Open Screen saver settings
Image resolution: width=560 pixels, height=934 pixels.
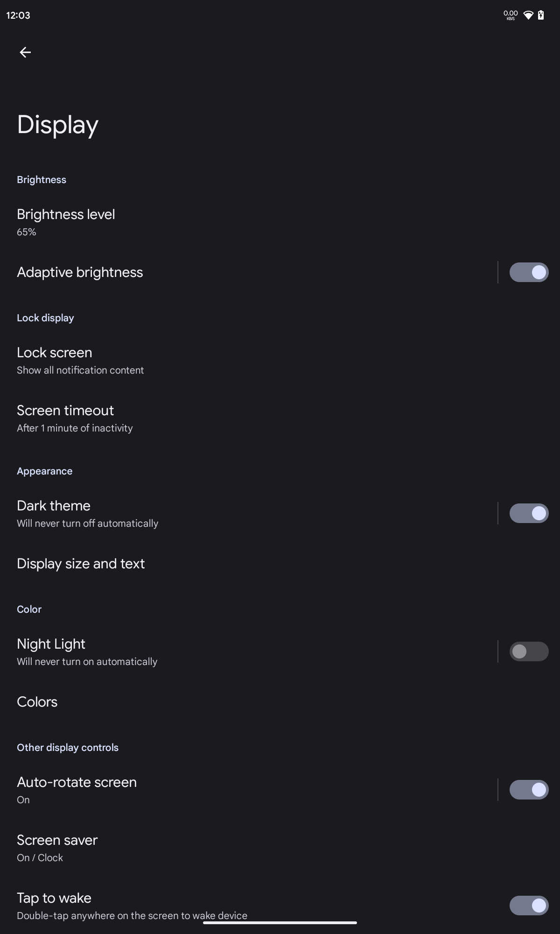[57, 848]
